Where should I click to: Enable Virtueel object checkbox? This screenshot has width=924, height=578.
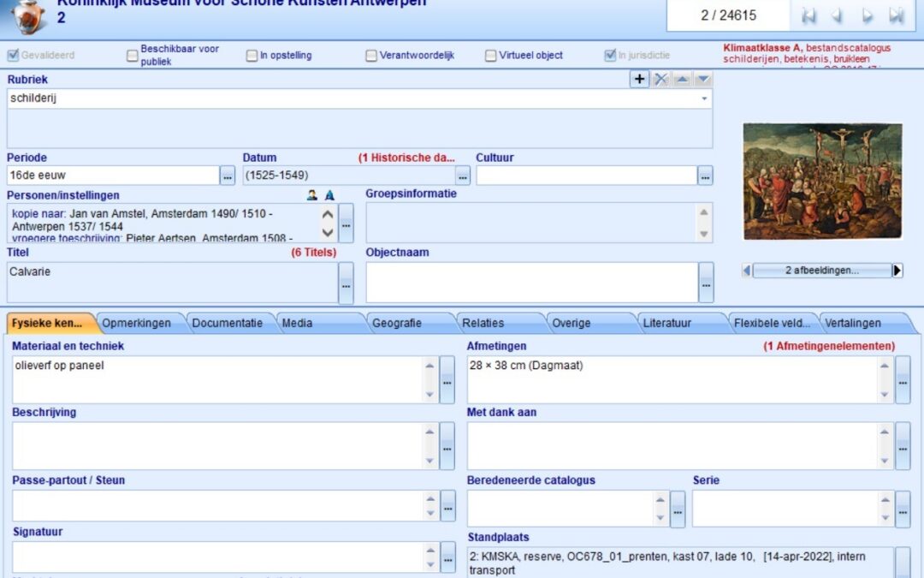(490, 56)
